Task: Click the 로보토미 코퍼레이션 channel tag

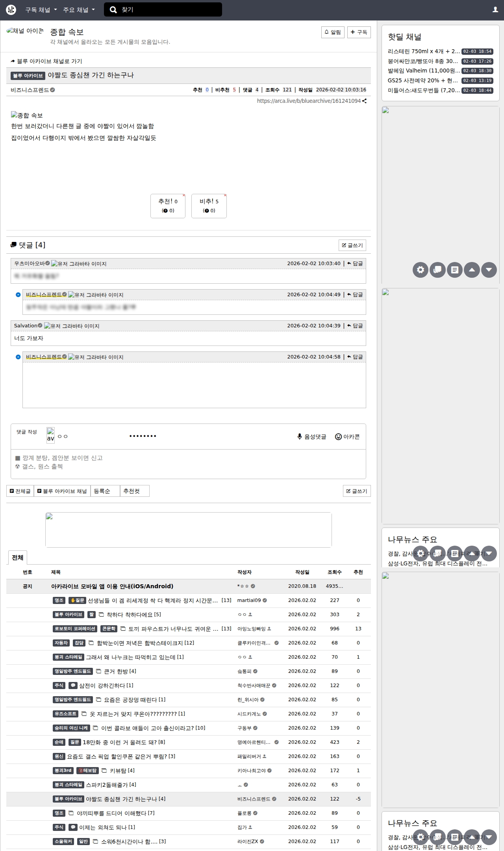Action: [75, 629]
